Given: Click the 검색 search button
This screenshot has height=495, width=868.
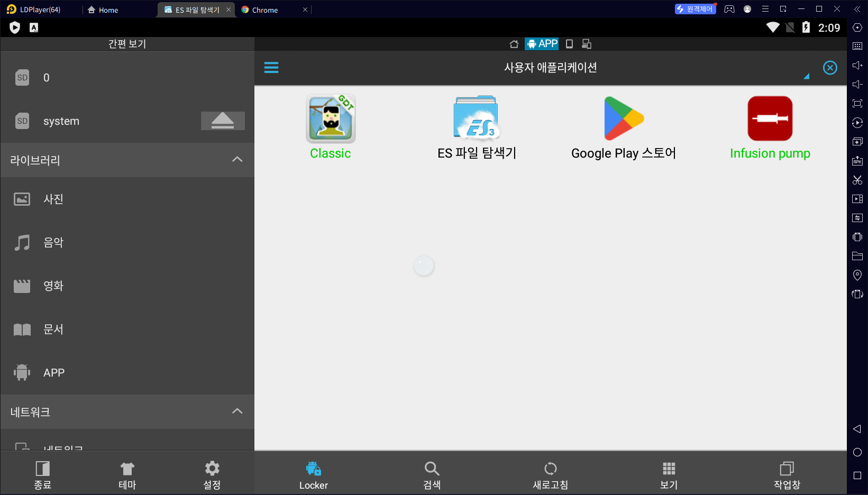Looking at the screenshot, I should pyautogui.click(x=432, y=475).
